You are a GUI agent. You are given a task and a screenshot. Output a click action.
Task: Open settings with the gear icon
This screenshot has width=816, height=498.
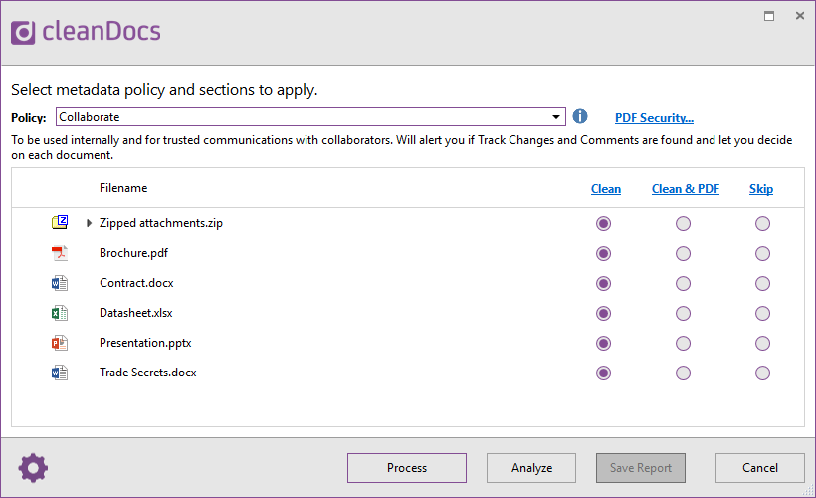click(33, 468)
